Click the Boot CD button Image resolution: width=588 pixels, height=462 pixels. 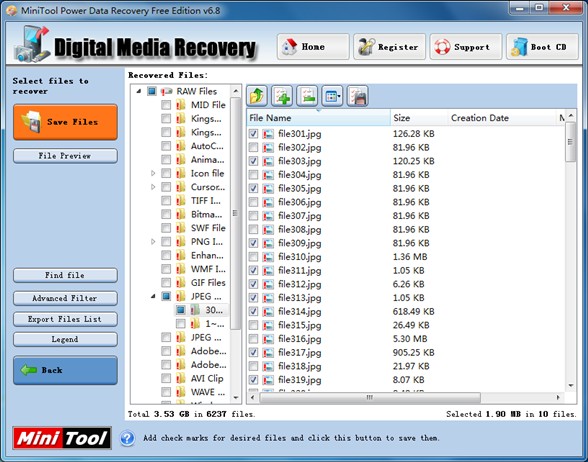[542, 47]
